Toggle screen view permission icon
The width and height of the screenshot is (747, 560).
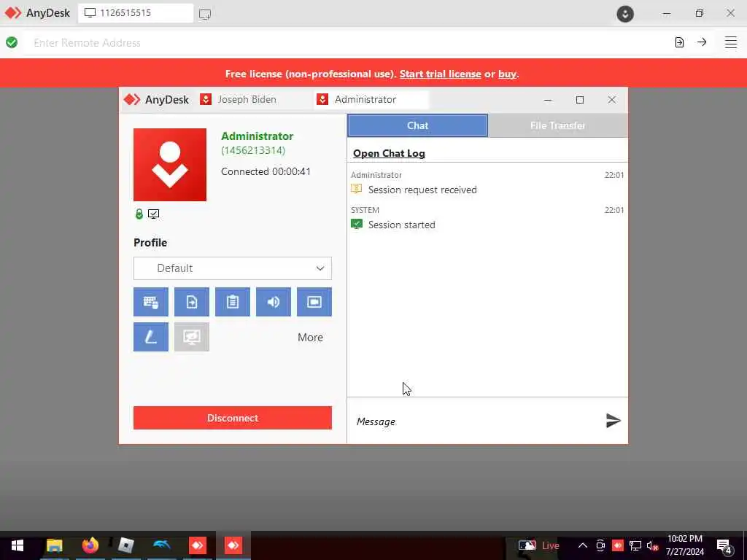click(x=314, y=302)
